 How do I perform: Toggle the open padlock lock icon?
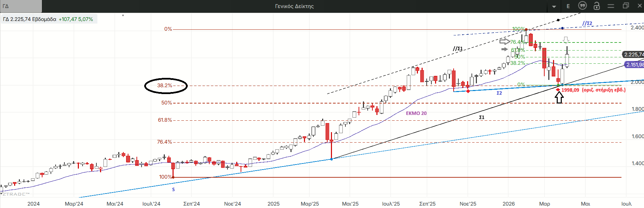coord(596,6)
